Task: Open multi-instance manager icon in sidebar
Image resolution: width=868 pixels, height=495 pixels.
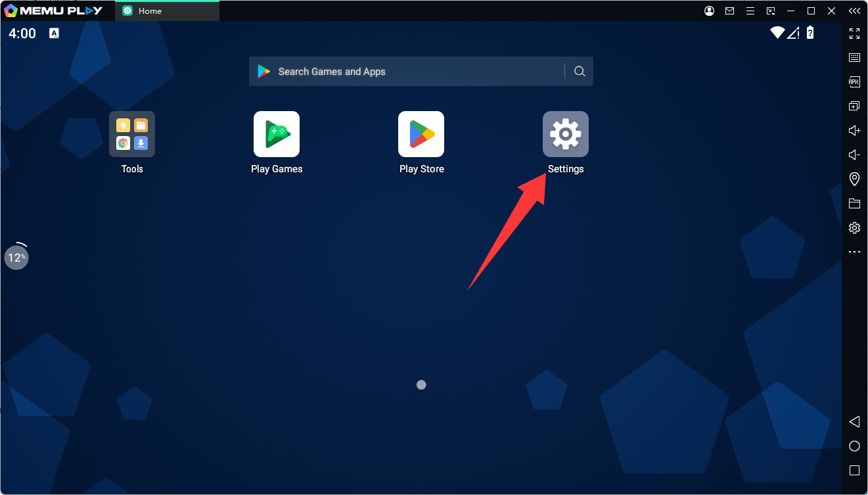Action: click(x=854, y=106)
